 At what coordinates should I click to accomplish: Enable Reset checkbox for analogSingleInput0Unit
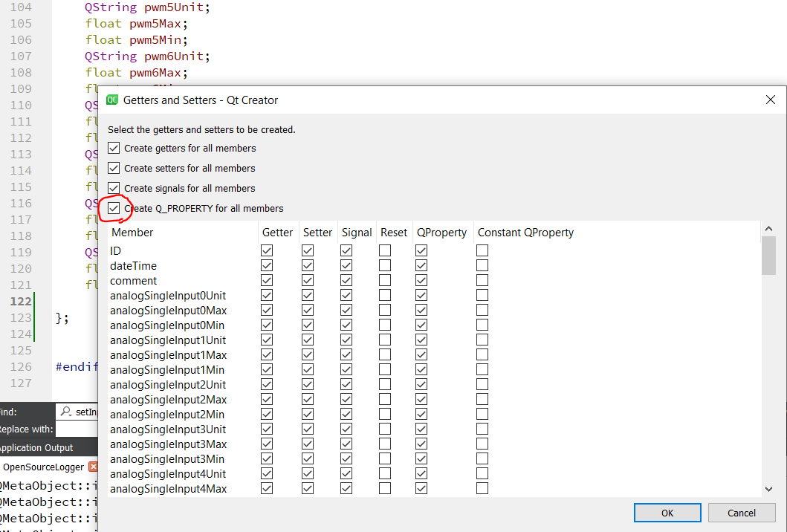[385, 295]
